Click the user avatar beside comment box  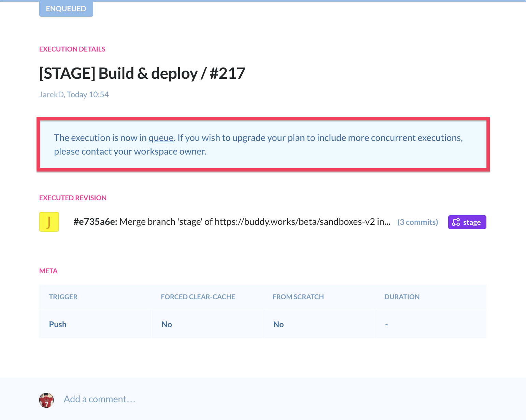click(46, 400)
